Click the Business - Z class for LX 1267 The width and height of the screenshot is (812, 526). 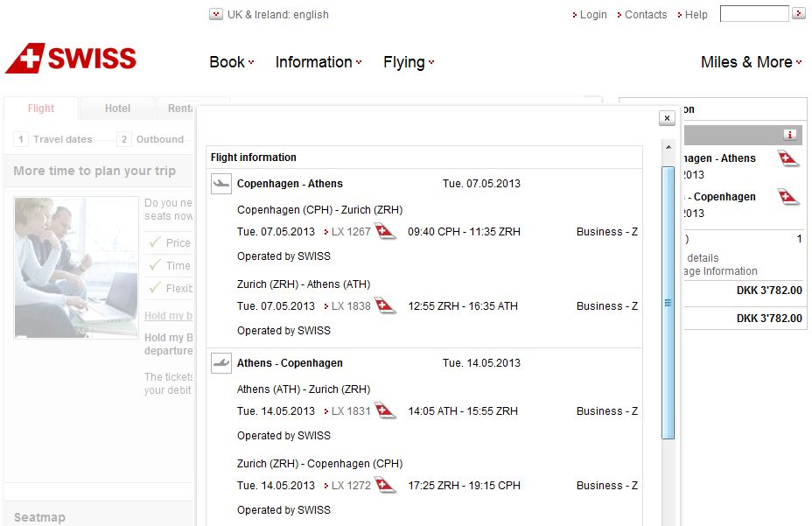click(607, 232)
